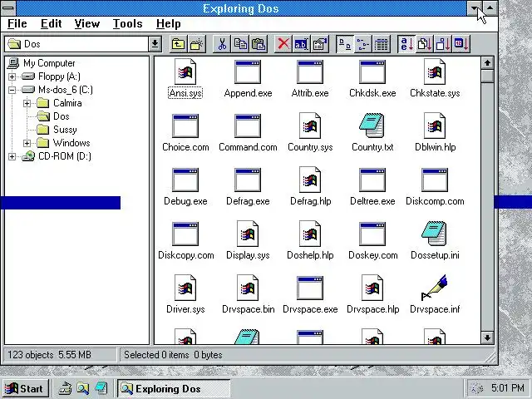Expand the Calmira folder node
This screenshot has width=532, height=399.
[27, 103]
